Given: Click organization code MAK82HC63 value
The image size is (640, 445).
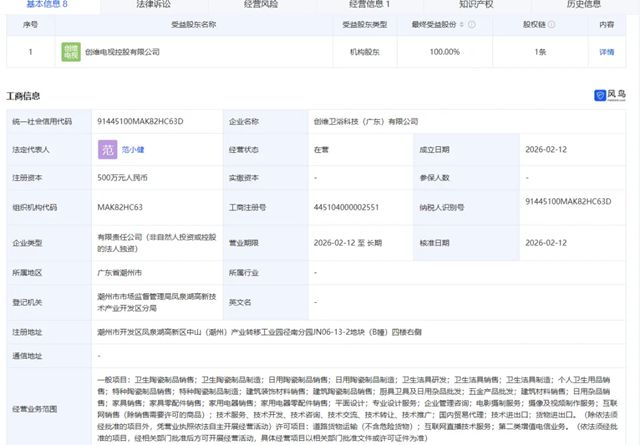Looking at the screenshot, I should pyautogui.click(x=120, y=207).
